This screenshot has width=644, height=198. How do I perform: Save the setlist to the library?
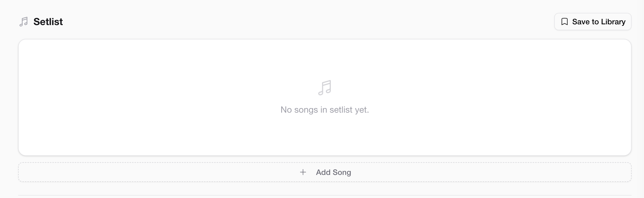593,22
